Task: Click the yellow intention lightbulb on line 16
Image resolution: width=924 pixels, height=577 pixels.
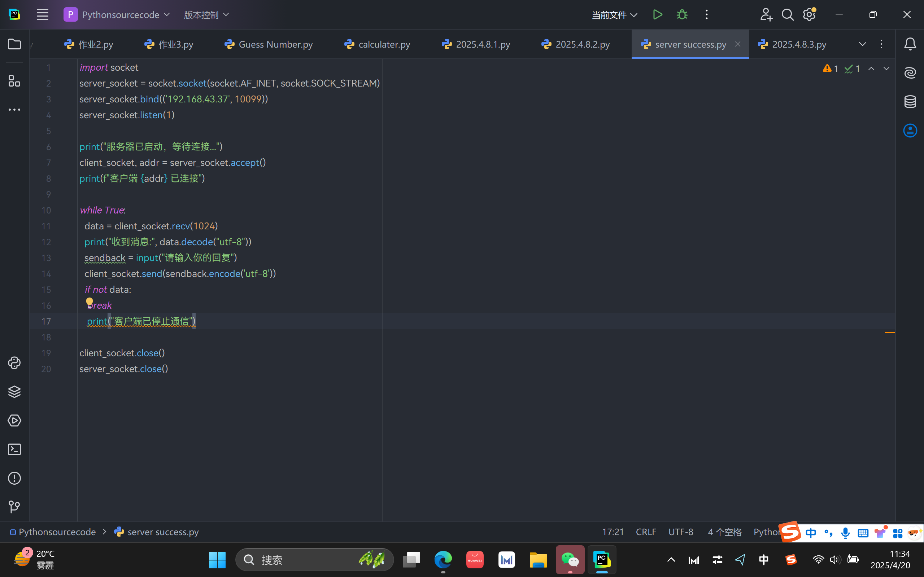Action: pyautogui.click(x=90, y=302)
